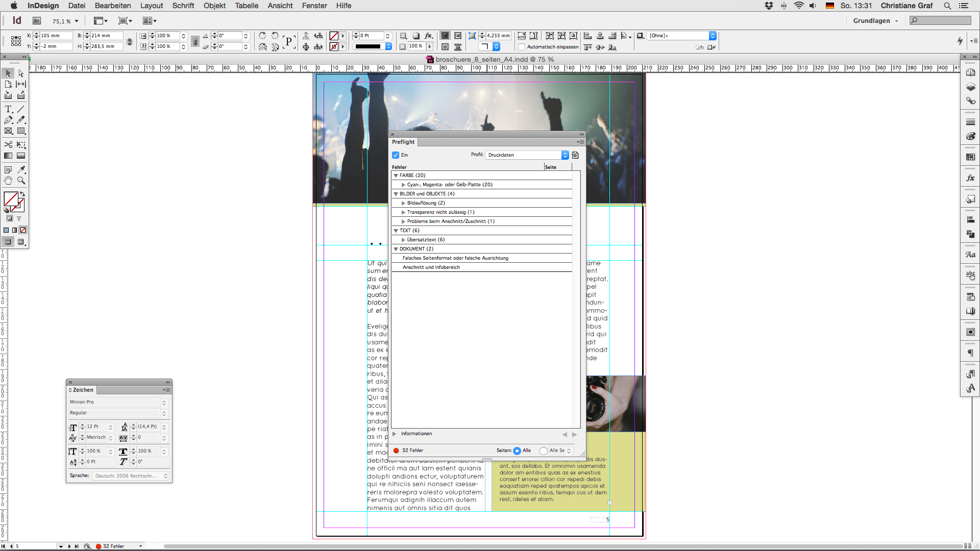Click the X position input field
The image size is (980, 551).
point(55,36)
